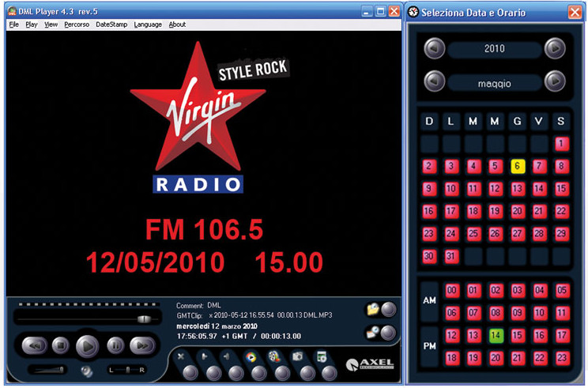The height and width of the screenshot is (388, 588).
Task: Click the camera snapshot icon button
Action: click(299, 357)
